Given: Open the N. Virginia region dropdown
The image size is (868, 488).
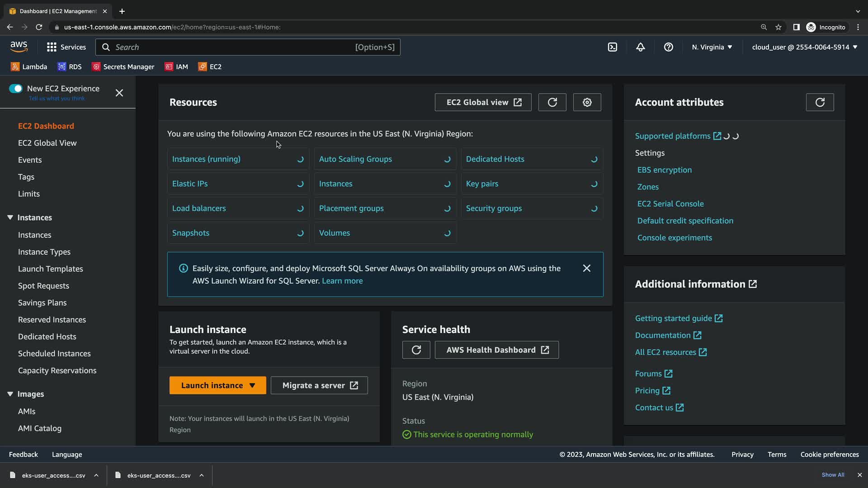Looking at the screenshot, I should [712, 47].
